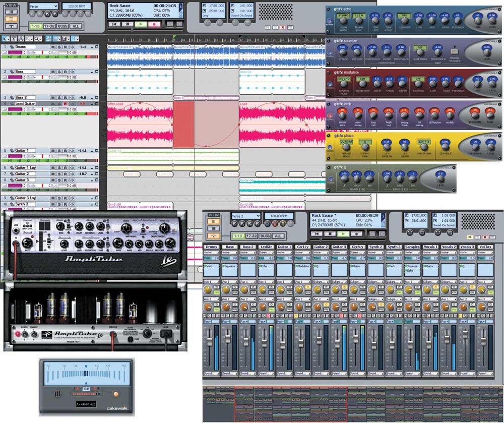Image resolution: width=504 pixels, height=423 pixels.
Task: Toggle the power button on the gt:fx verb unit
Action: (x=330, y=116)
